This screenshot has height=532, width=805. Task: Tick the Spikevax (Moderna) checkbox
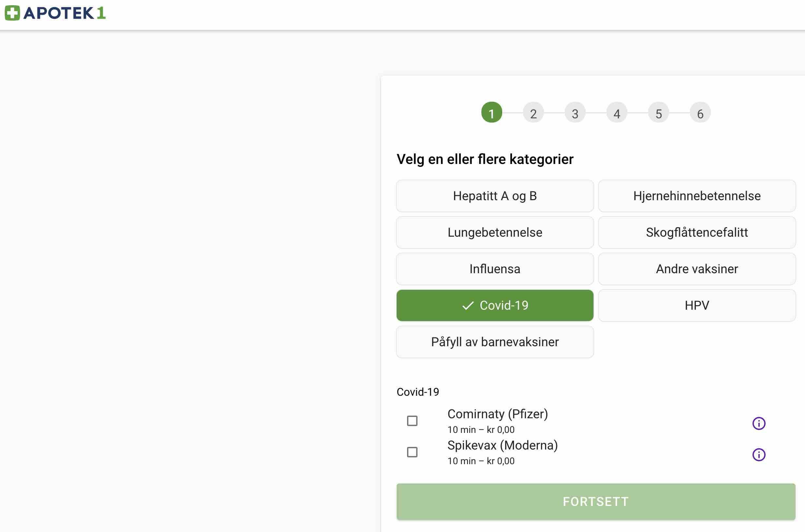[412, 452]
